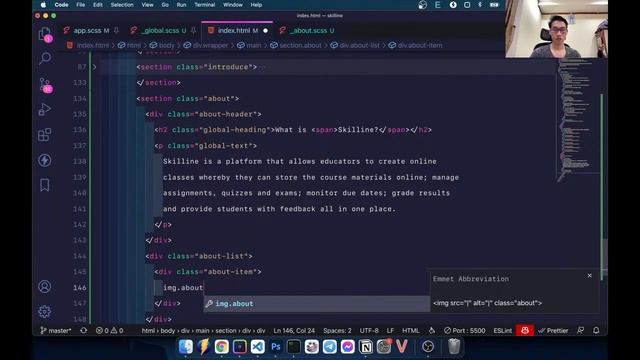640x360 pixels.
Task: Open the File menu
Action: pyautogui.click(x=80, y=5)
